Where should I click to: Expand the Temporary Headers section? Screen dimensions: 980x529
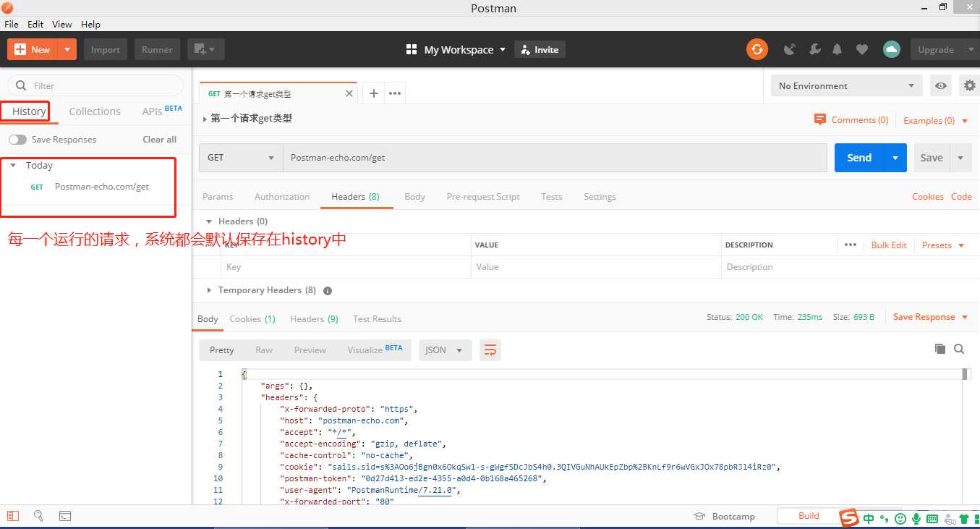pos(209,290)
